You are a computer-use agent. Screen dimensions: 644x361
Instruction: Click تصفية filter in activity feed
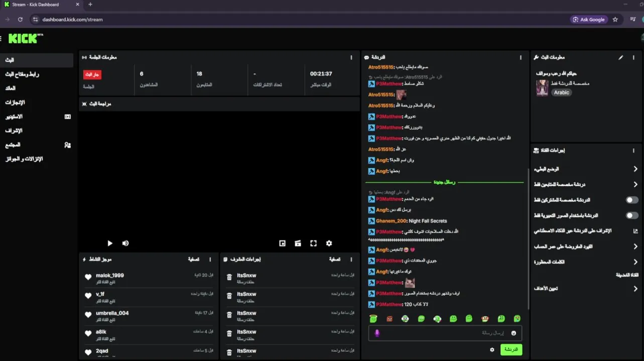coord(193,259)
